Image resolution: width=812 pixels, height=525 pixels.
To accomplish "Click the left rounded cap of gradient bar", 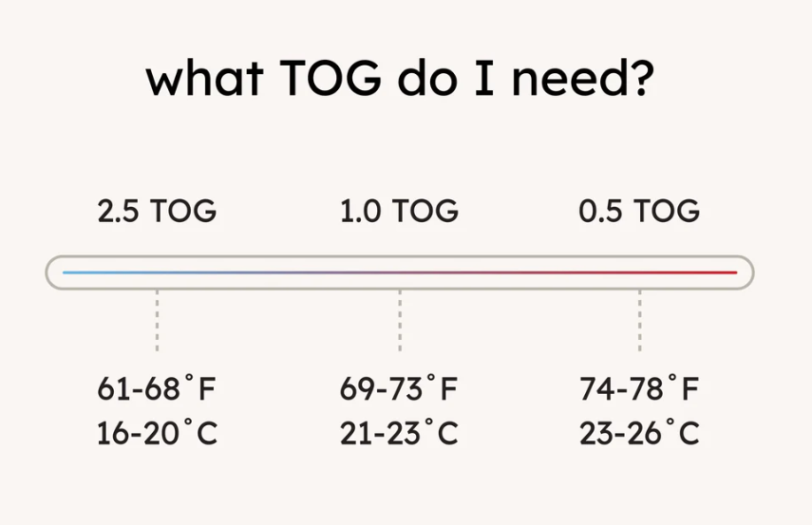I will point(54,272).
